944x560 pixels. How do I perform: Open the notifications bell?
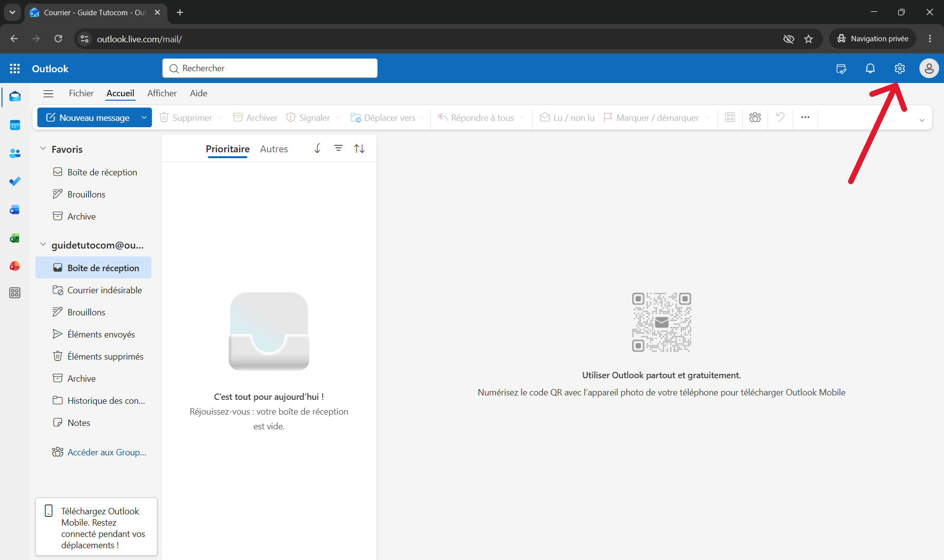click(x=870, y=69)
